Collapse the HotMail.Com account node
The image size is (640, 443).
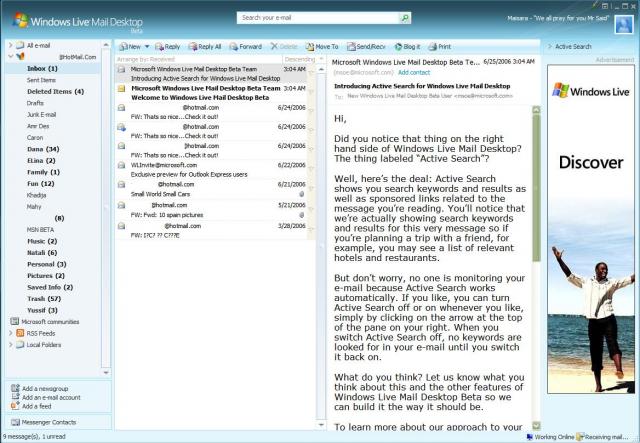11,56
